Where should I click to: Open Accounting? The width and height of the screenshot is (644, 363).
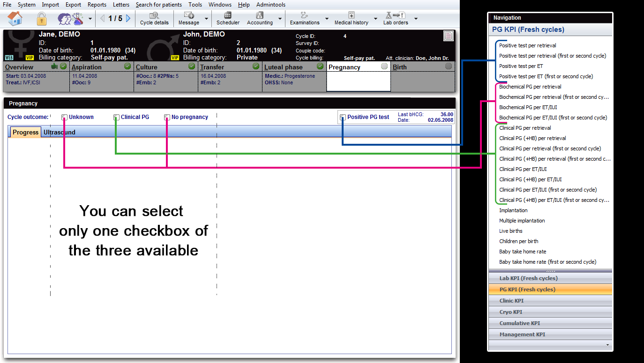click(260, 19)
